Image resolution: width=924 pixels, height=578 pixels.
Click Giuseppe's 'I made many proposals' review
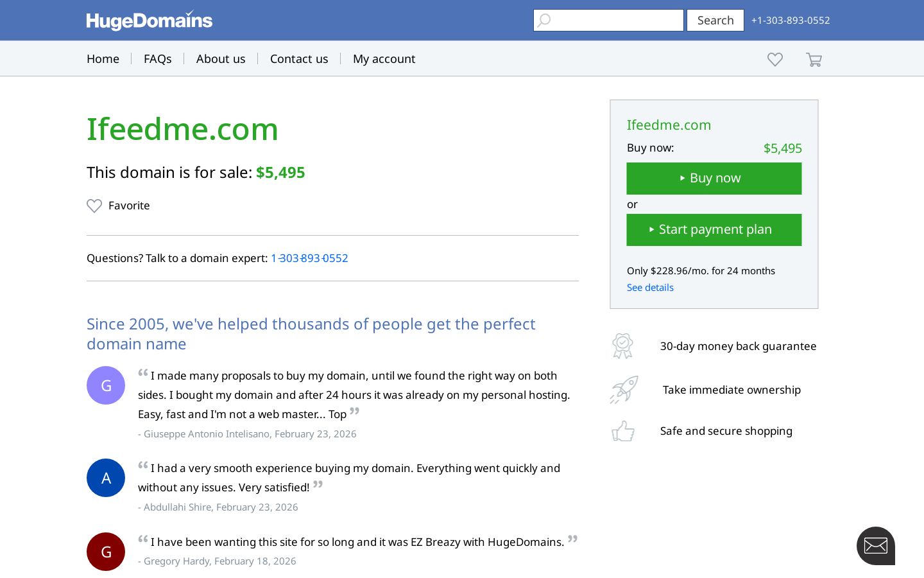(x=354, y=395)
